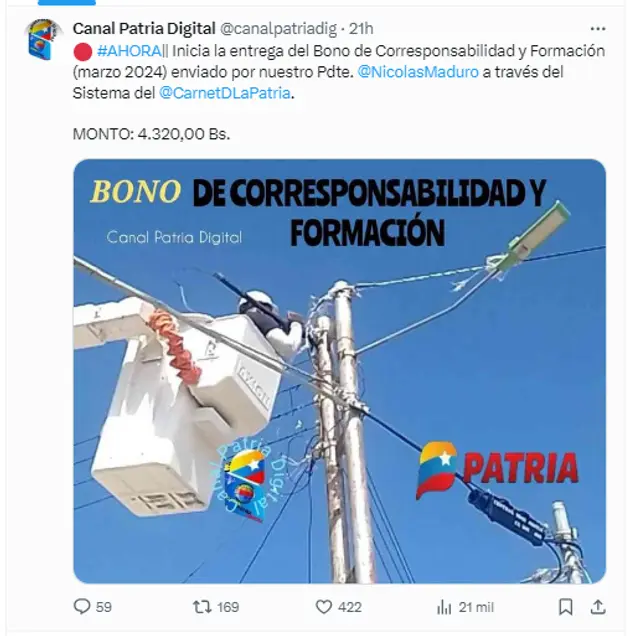
Task: Like the tweet with heart icon
Action: click(x=324, y=607)
